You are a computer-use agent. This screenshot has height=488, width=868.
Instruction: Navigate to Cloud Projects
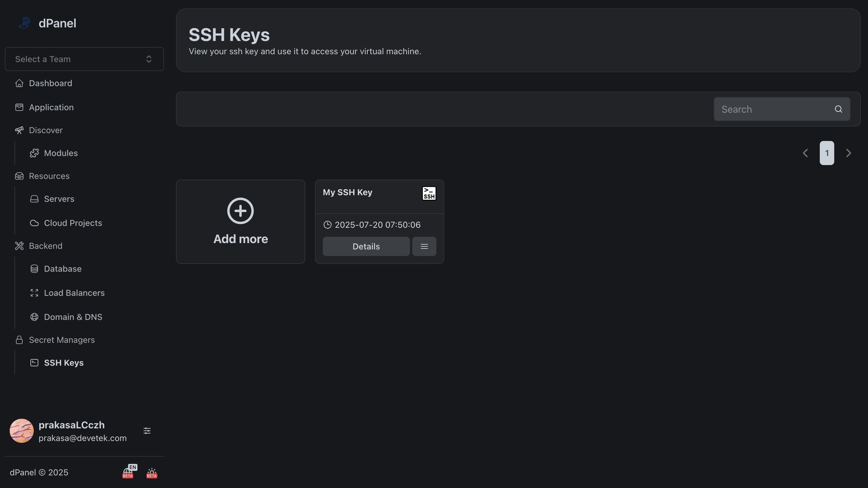point(73,223)
